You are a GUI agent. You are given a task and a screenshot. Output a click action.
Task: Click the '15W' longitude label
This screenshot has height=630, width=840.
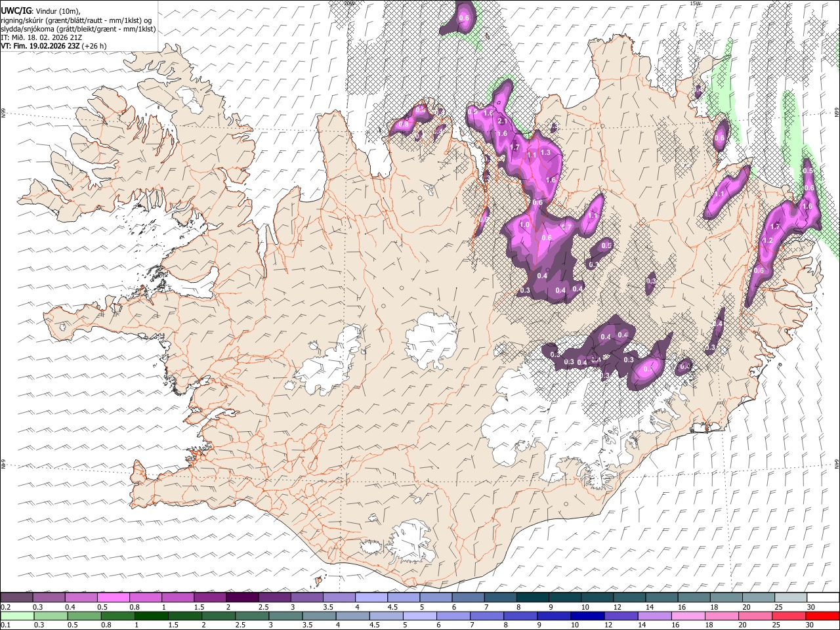[x=696, y=3]
